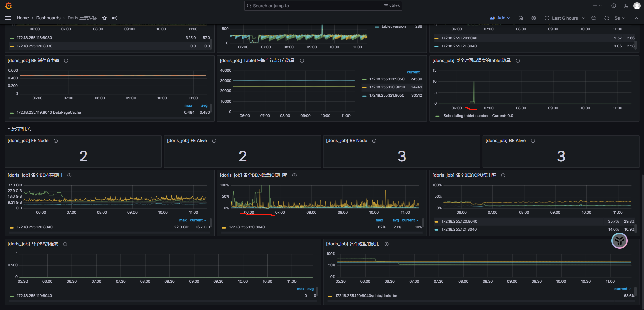Sort cache hit legend by max
Image resolution: width=644 pixels, height=310 pixels.
(188, 106)
